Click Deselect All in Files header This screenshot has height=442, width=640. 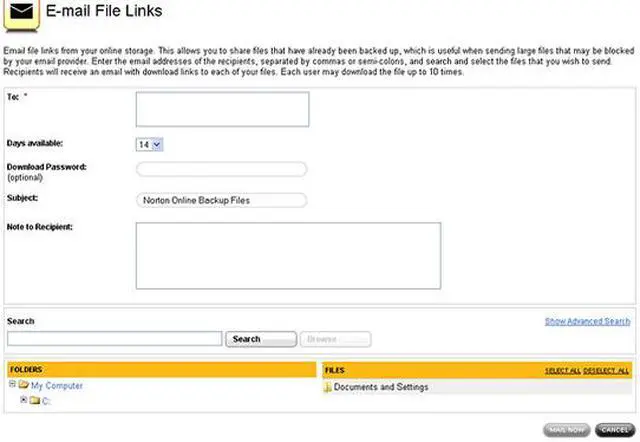point(607,371)
